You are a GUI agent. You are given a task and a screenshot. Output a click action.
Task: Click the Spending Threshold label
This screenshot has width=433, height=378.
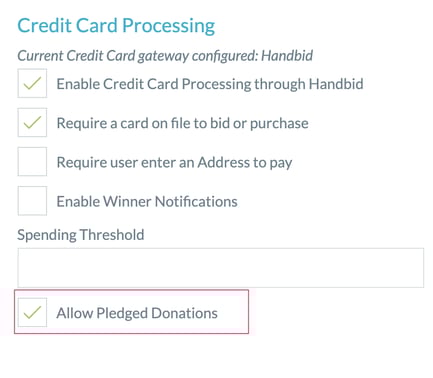[x=81, y=235]
